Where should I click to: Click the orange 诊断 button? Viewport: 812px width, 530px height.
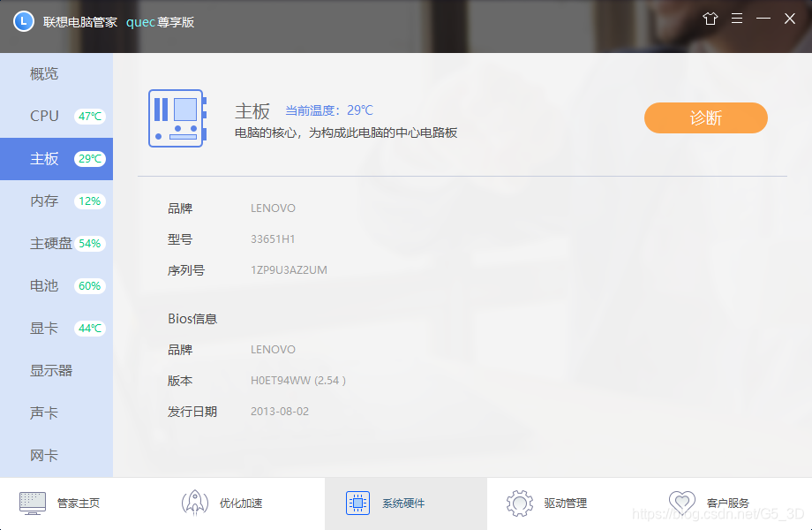(x=705, y=117)
